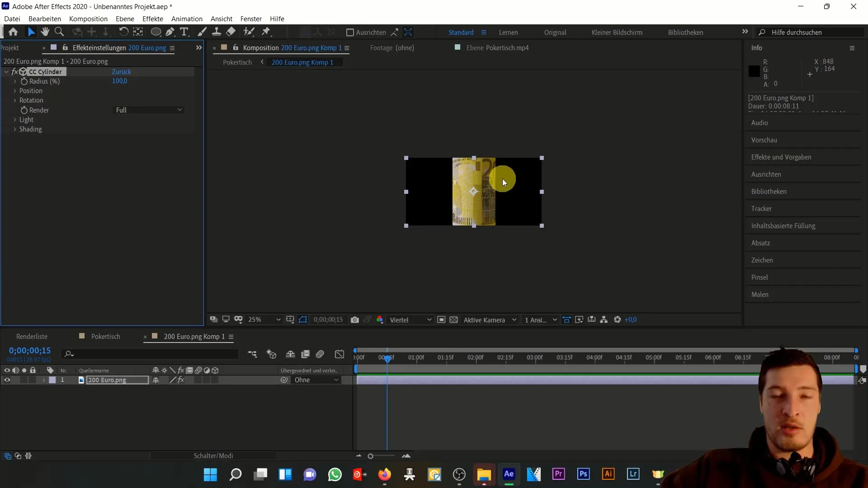The image size is (868, 488).
Task: Click the Schalter/Modi toggle button
Action: pos(213,455)
